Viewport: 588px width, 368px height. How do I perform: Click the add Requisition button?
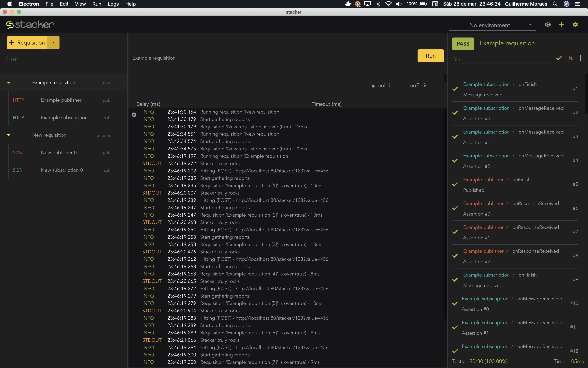tap(27, 43)
